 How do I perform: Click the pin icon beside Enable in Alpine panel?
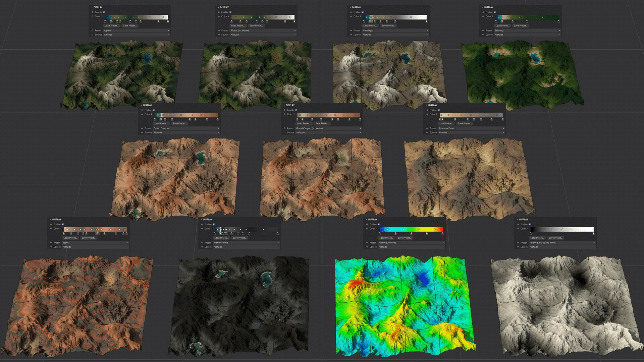coord(93,12)
